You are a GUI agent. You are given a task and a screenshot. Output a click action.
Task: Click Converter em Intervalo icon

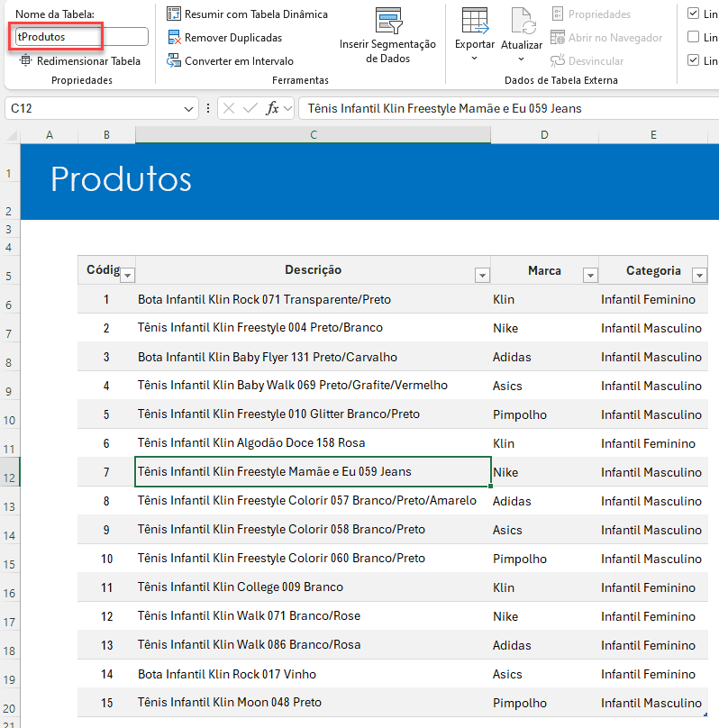[x=174, y=61]
